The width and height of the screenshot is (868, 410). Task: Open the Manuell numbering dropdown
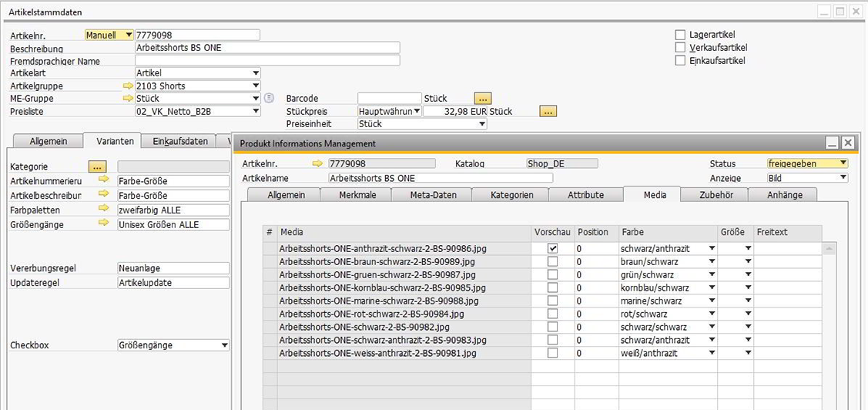[x=129, y=35]
